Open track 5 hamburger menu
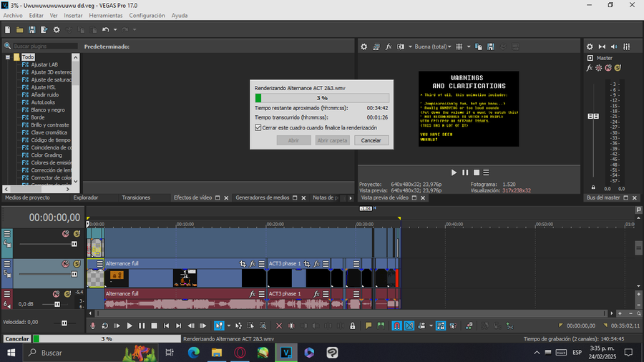The width and height of the screenshot is (644, 362). click(x=7, y=264)
